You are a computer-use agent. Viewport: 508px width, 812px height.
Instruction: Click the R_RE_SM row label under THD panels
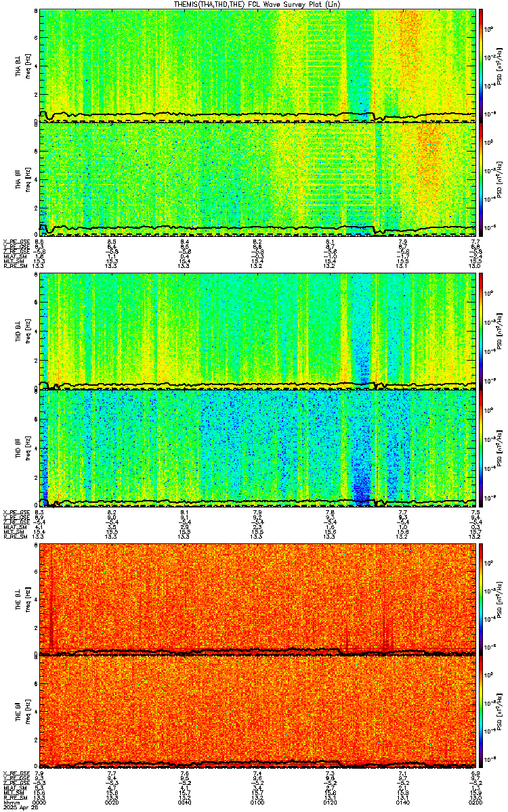(16, 537)
